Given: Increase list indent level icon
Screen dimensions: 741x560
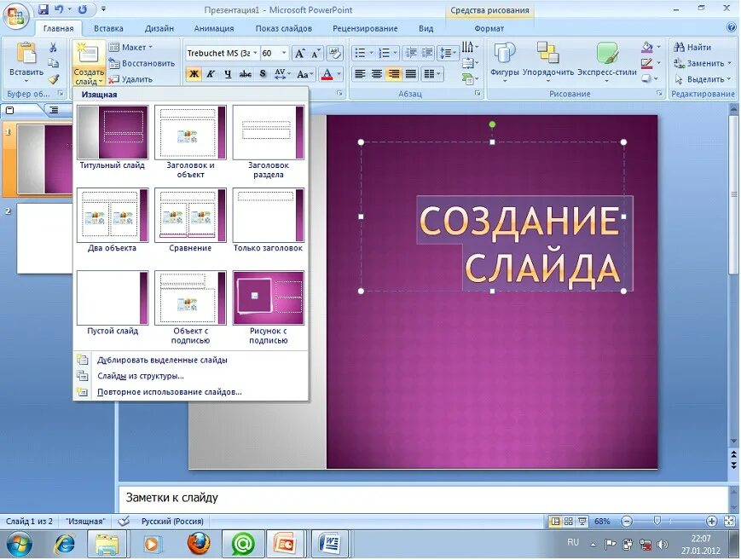Looking at the screenshot, I should click(x=427, y=53).
